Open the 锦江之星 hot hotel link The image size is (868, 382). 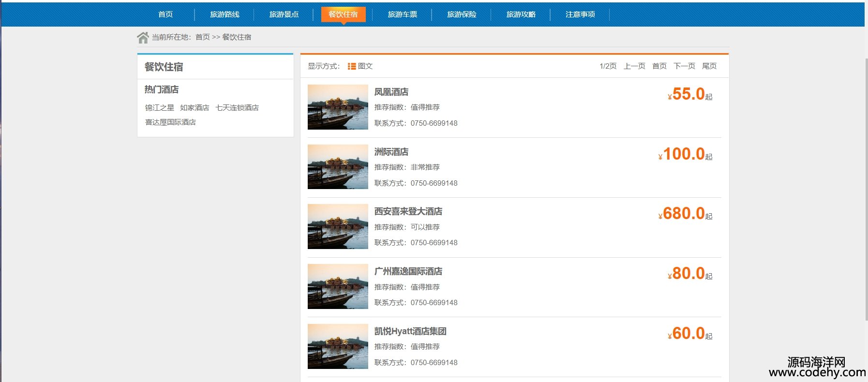click(159, 108)
